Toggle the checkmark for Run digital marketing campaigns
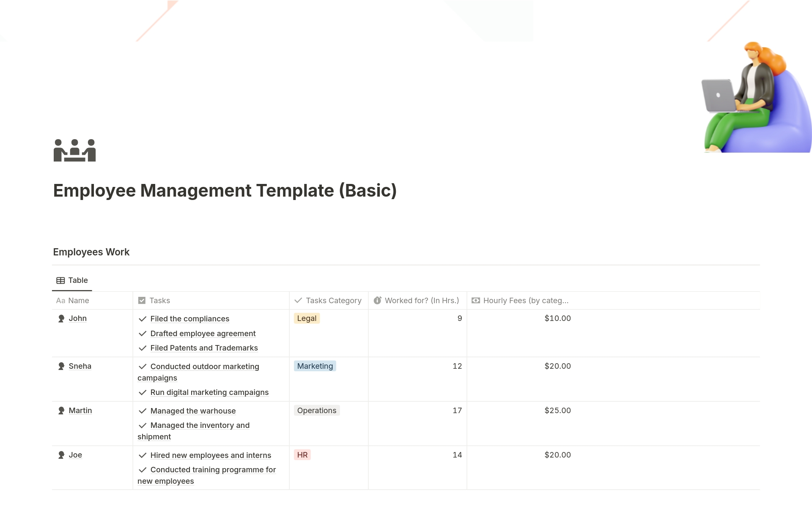The image size is (812, 507). pos(143,392)
